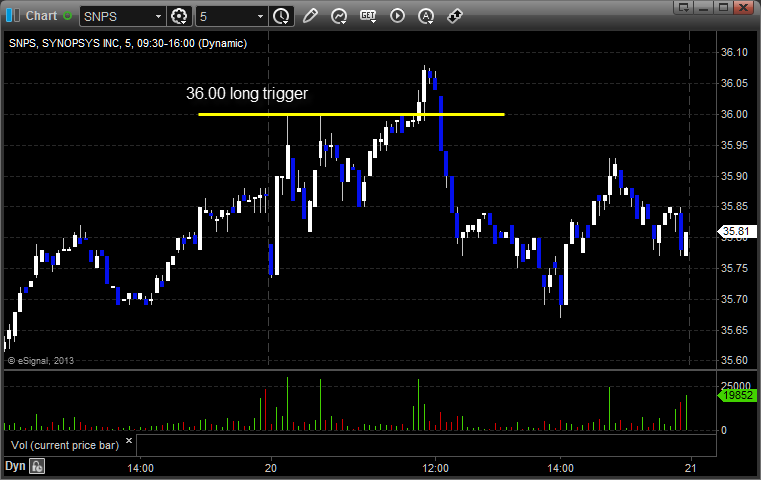This screenshot has height=480, width=761.
Task: Click the Chart window title label
Action: coord(41,16)
